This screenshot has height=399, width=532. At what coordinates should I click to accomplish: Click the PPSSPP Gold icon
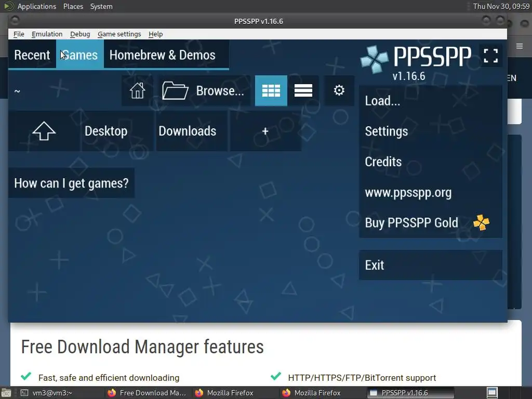point(482,222)
